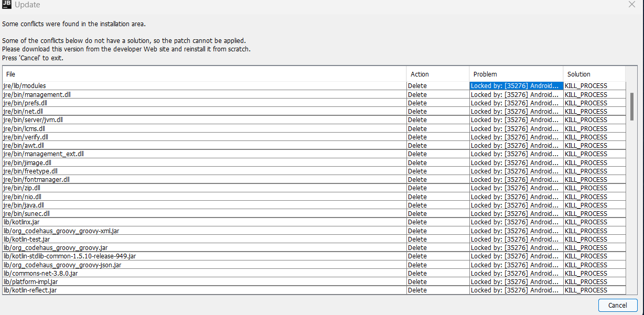Click the JetBrains logo icon in title bar
The width and height of the screenshot is (644, 315).
tap(7, 5)
